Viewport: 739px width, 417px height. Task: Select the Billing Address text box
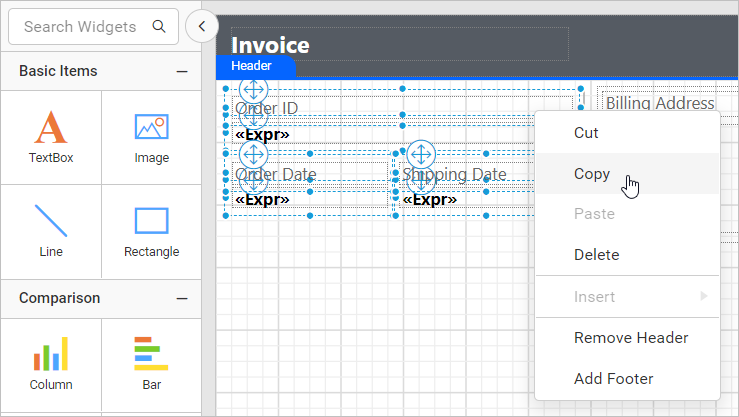pos(659,103)
